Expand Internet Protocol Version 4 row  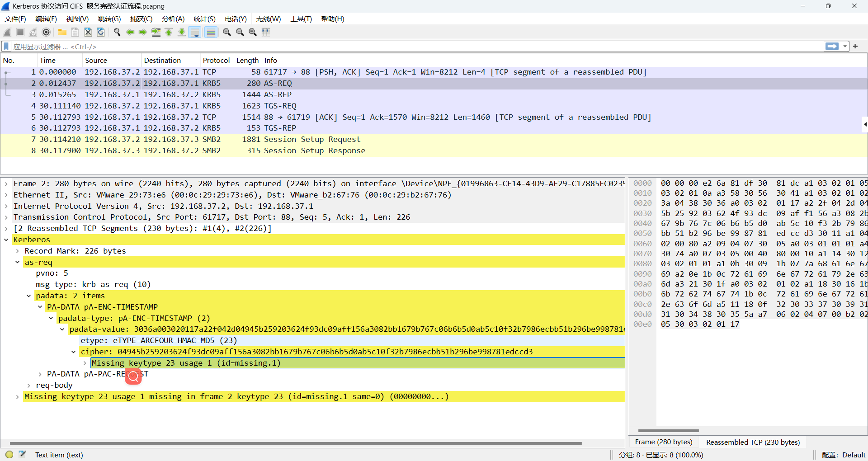[x=6, y=206]
